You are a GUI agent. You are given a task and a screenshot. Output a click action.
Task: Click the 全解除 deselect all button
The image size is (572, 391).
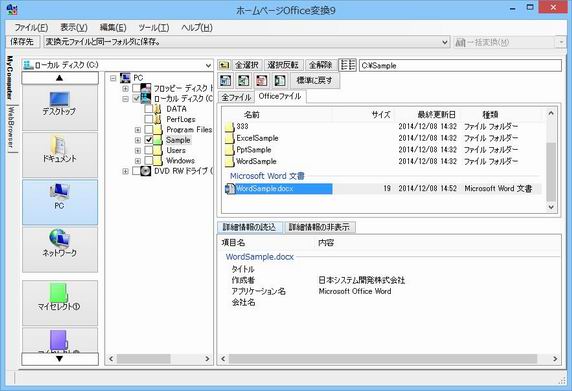click(x=320, y=65)
